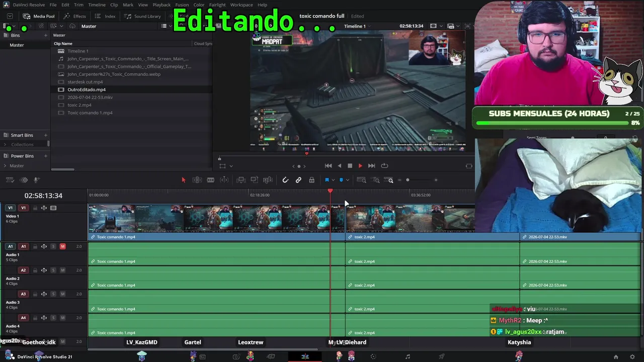Open the Sound Library panel
The height and width of the screenshot is (362, 644).
[x=142, y=16]
